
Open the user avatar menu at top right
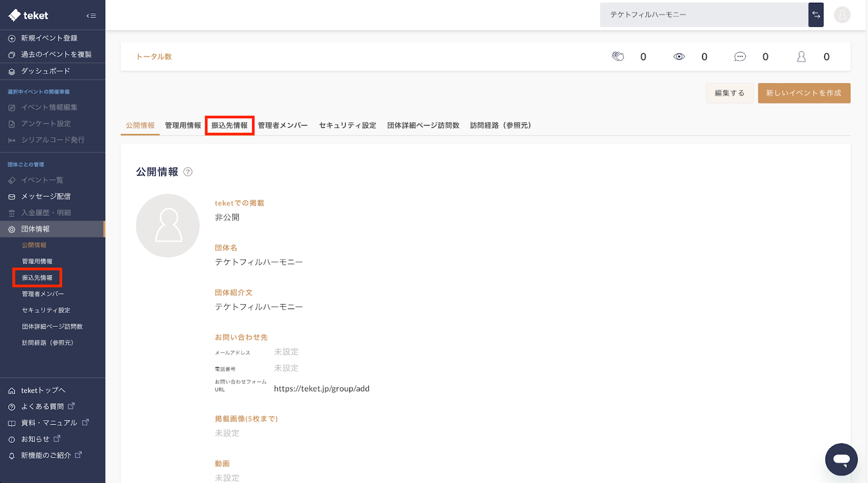coord(842,15)
